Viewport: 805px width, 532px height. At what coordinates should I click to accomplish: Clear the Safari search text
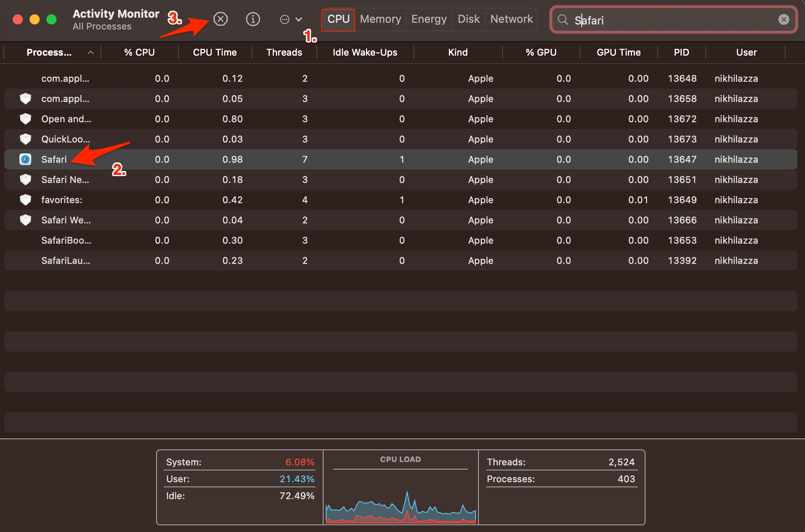coord(783,19)
